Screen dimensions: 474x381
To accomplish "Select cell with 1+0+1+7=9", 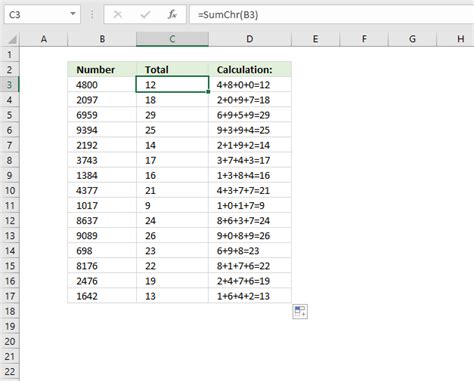I will point(250,205).
